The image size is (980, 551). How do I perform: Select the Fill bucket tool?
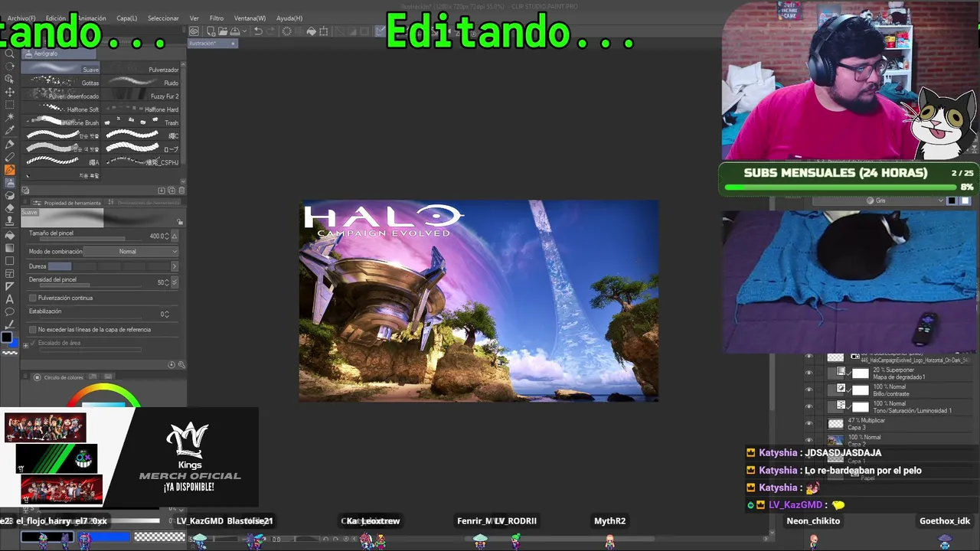click(x=9, y=235)
